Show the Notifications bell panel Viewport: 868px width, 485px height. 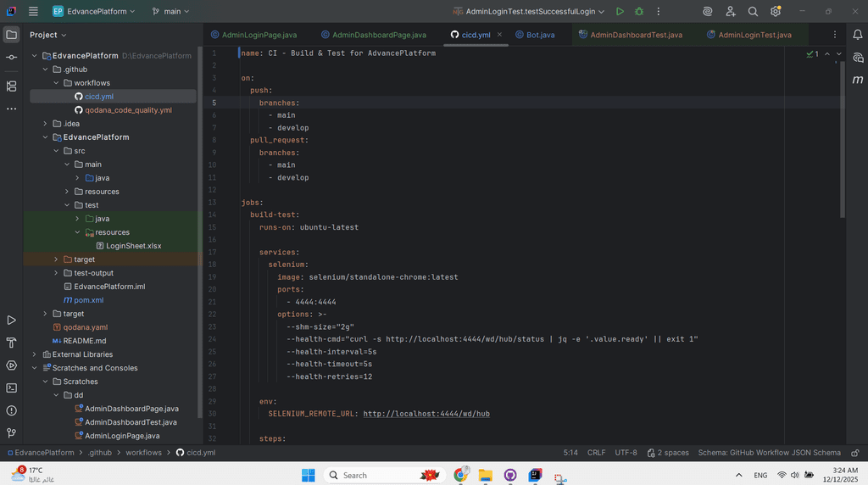coord(858,35)
